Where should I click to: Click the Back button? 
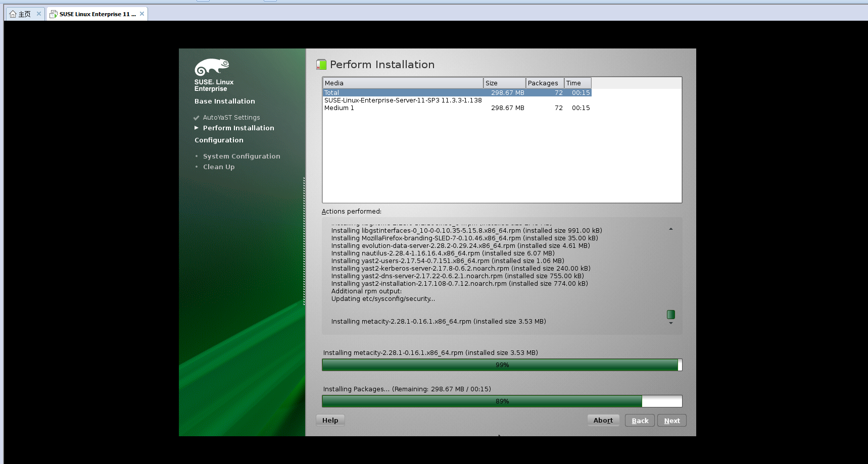(640, 421)
